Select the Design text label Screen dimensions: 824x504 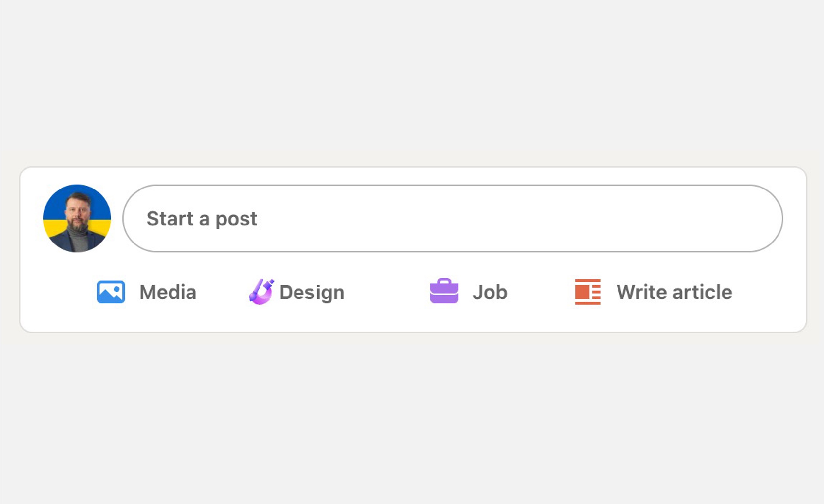(312, 292)
